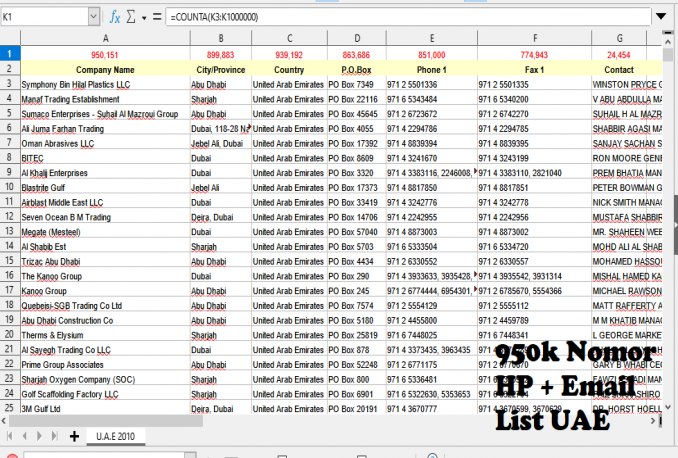
Task: Jump to last sheet using navigation arrow
Action: pyautogui.click(x=53, y=437)
